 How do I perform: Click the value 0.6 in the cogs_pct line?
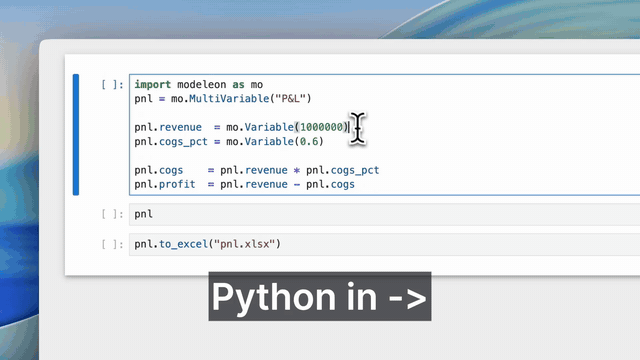click(x=309, y=142)
